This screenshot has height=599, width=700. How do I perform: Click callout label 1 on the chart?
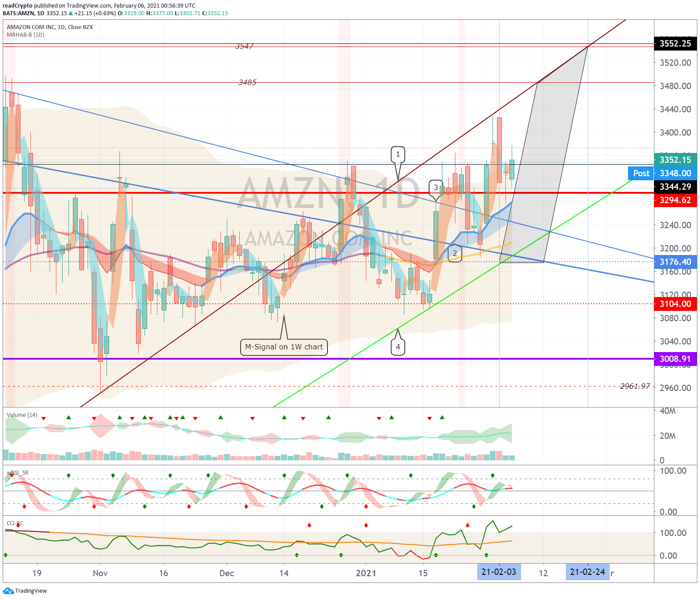(398, 155)
